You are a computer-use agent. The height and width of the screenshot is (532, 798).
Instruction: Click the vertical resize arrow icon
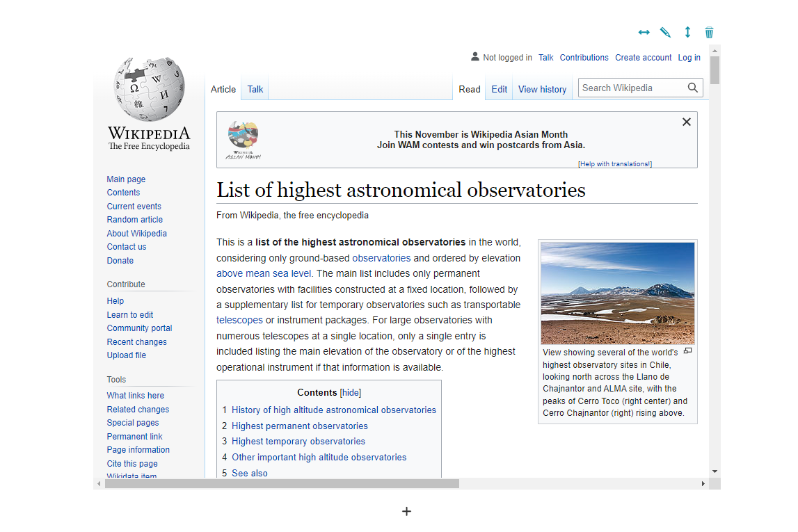(x=687, y=33)
